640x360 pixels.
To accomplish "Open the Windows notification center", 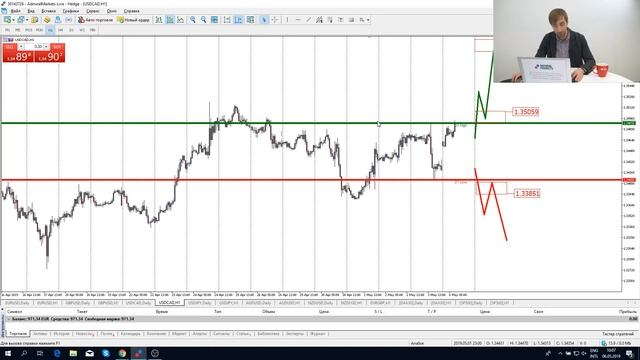I will click(630, 353).
